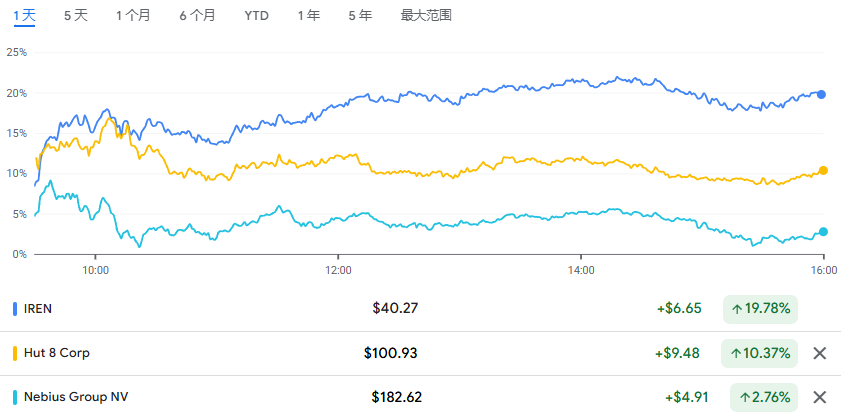Click the Nebius cyan color marker
Viewport: 844px width, 419px height.
pos(15,397)
